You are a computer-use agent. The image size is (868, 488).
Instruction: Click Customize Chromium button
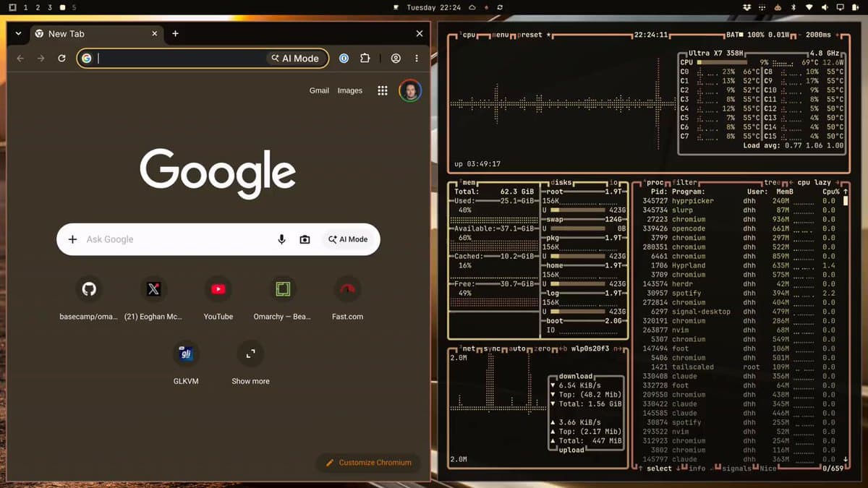368,463
